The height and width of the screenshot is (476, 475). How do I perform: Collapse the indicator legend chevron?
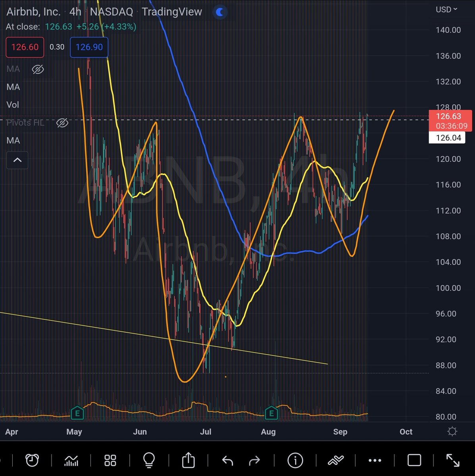tap(17, 160)
